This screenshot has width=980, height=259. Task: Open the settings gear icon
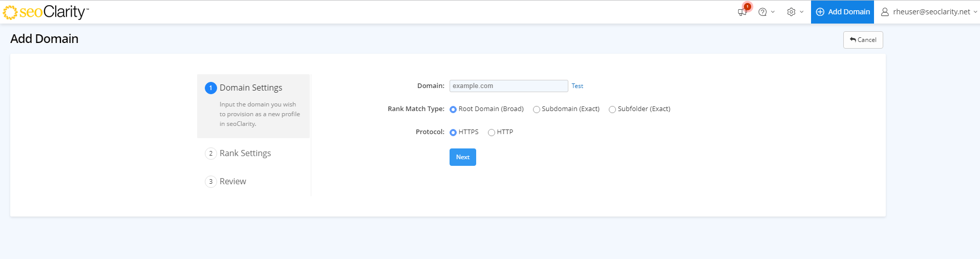(x=791, y=12)
